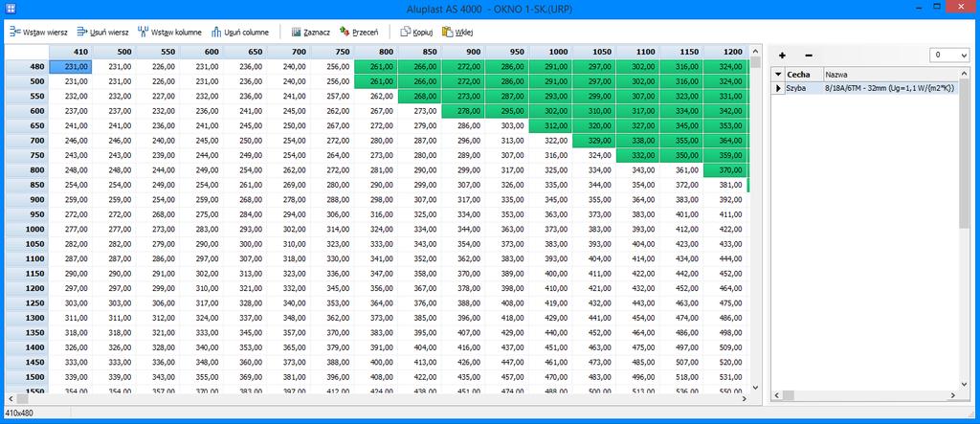This screenshot has height=424, width=980.
Task: Select row header 480
Action: coord(27,66)
